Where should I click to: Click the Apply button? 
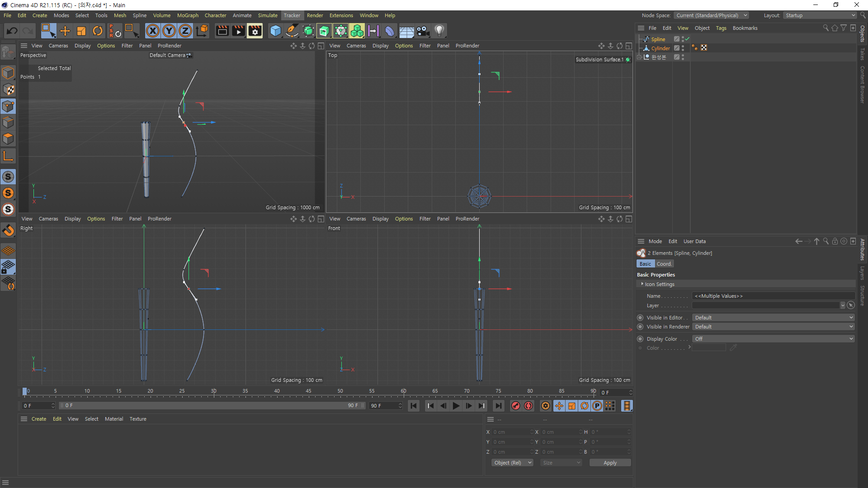pyautogui.click(x=610, y=463)
